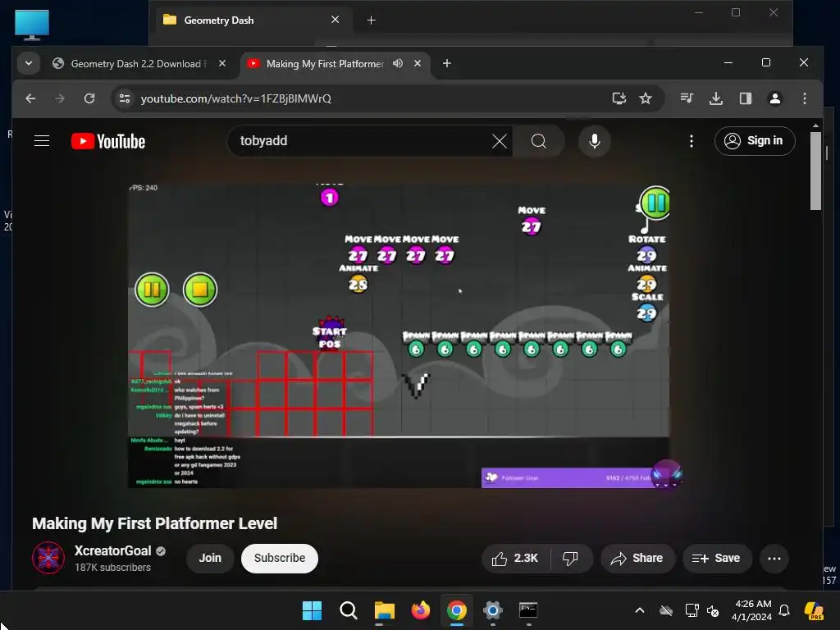This screenshot has height=630, width=840.
Task: Expand the tab search dropdown arrow
Action: [29, 63]
